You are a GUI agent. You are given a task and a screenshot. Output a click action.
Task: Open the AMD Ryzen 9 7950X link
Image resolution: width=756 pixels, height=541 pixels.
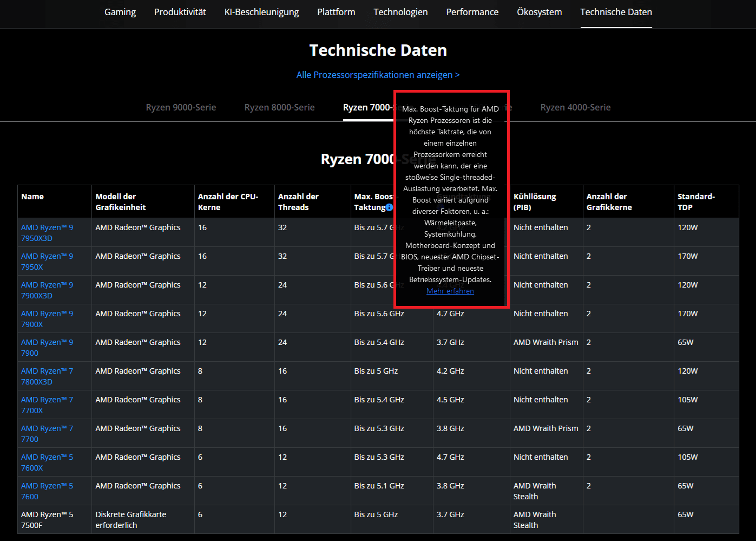pyautogui.click(x=47, y=262)
